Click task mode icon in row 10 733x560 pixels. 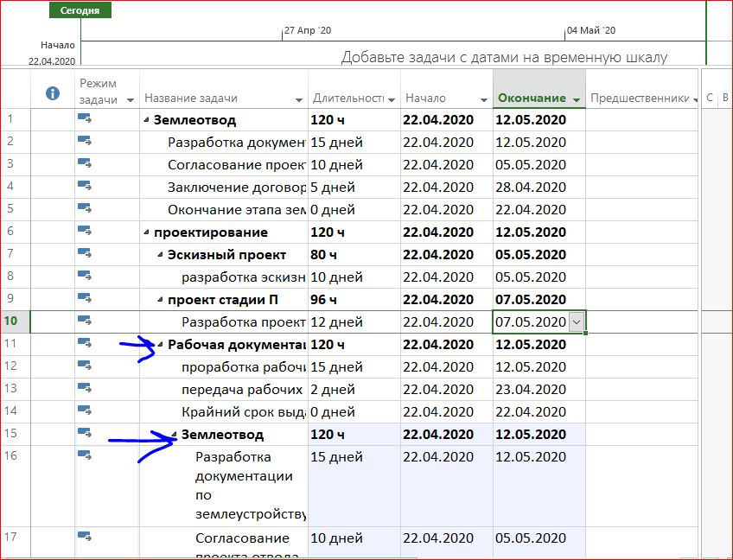pos(85,321)
